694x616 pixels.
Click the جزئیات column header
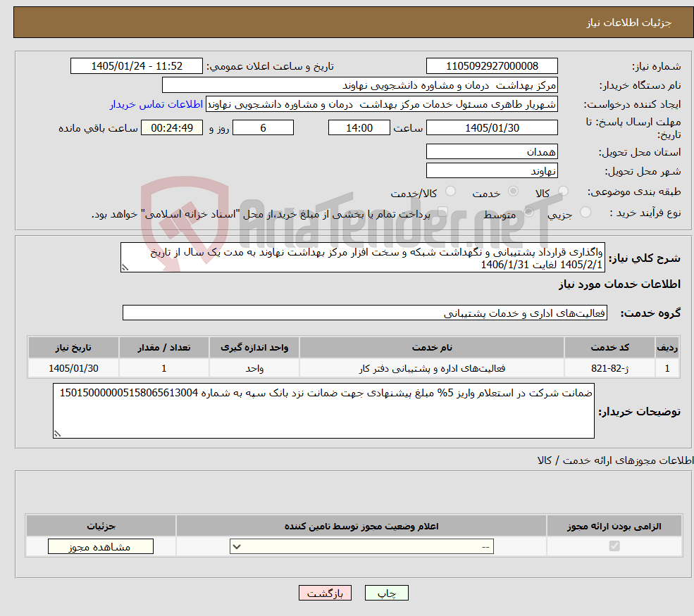(x=101, y=526)
